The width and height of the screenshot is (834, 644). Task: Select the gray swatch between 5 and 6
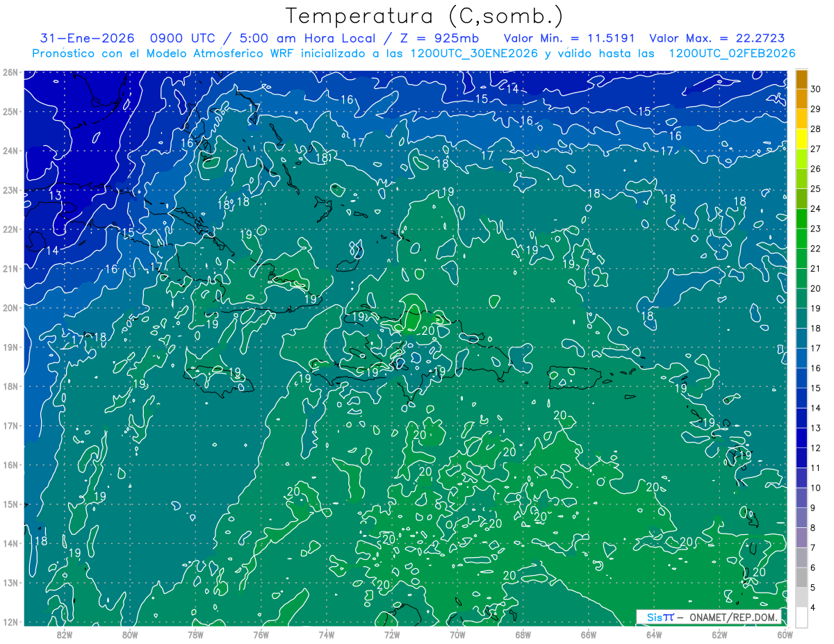click(x=801, y=578)
